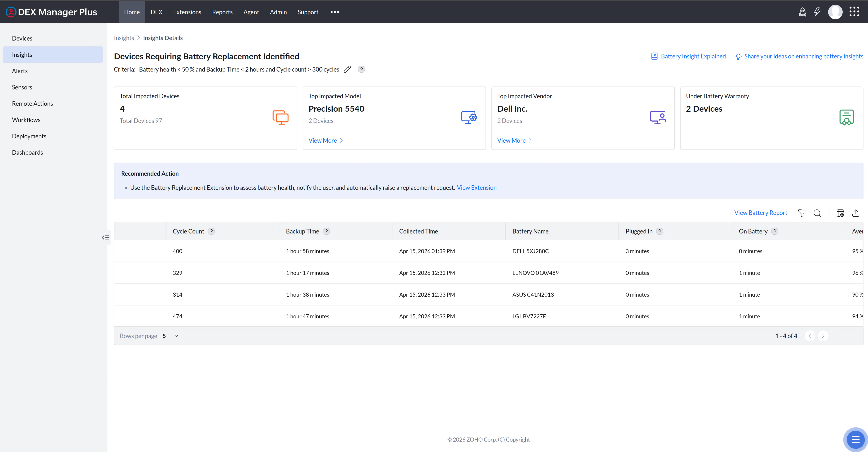Go to previous table page arrow
Screen dimensions: 868x452
pyautogui.click(x=810, y=336)
